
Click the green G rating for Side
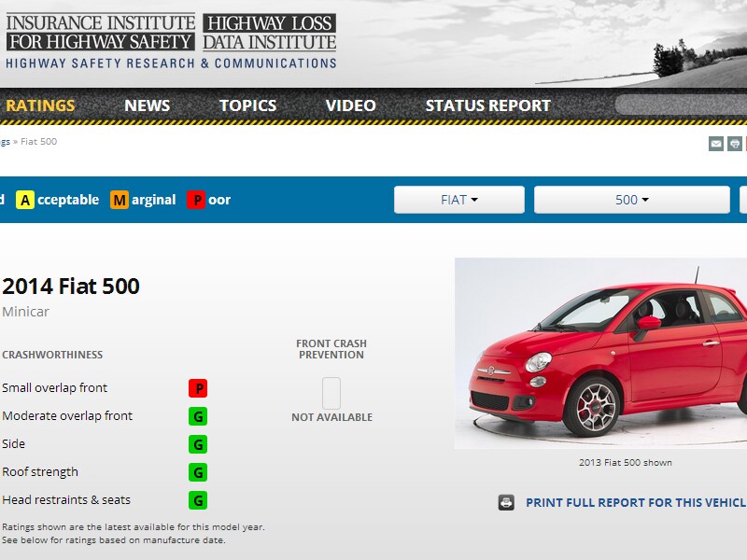[198, 444]
